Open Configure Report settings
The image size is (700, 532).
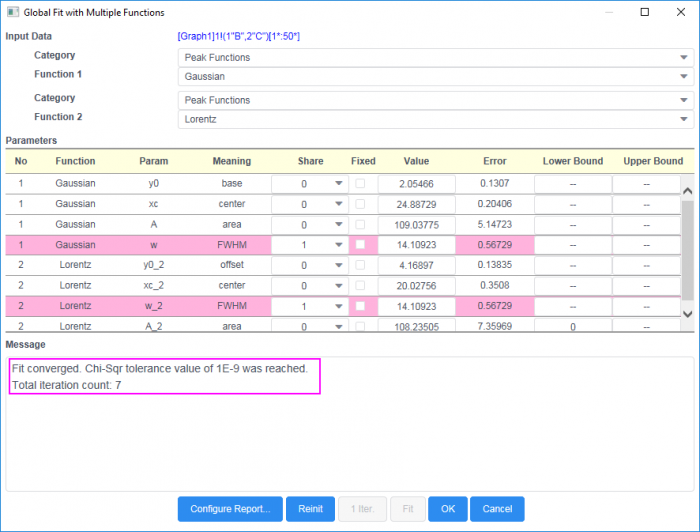point(231,509)
